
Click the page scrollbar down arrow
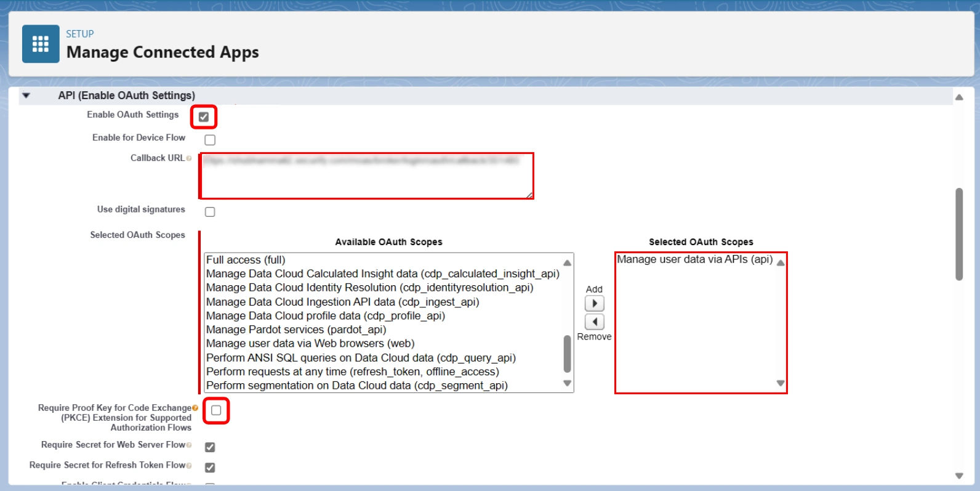(959, 476)
